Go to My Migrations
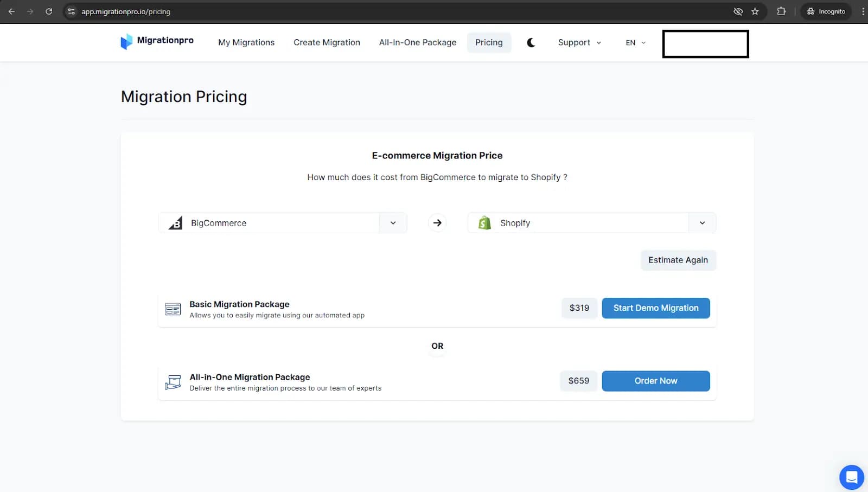This screenshot has height=492, width=868. 246,42
